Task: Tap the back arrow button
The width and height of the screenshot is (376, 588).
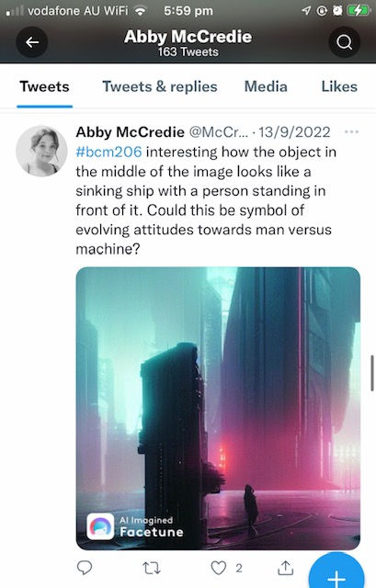Action: coord(32,42)
